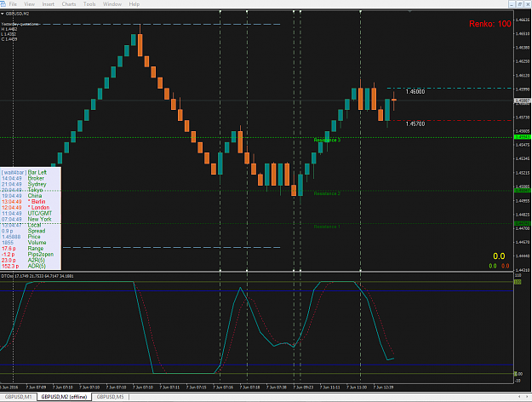Open the File menu
This screenshot has height=402, width=532.
13,4
